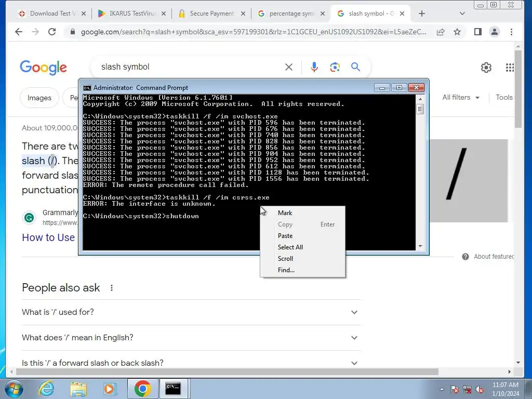This screenshot has width=532, height=399.
Task: Start voice search with microphone
Action: coord(314,67)
